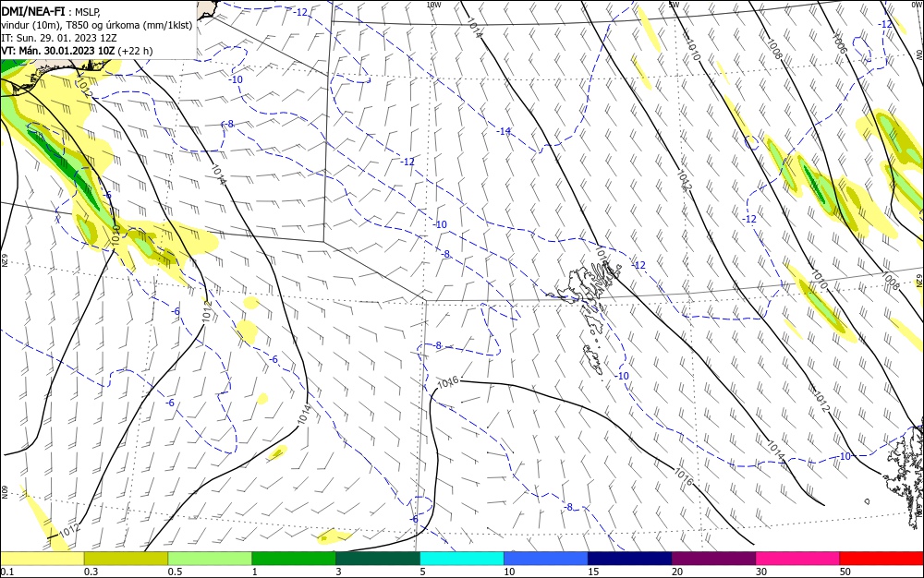Click the '60N' latitude label at left edge
924x578 pixels.
4,491
